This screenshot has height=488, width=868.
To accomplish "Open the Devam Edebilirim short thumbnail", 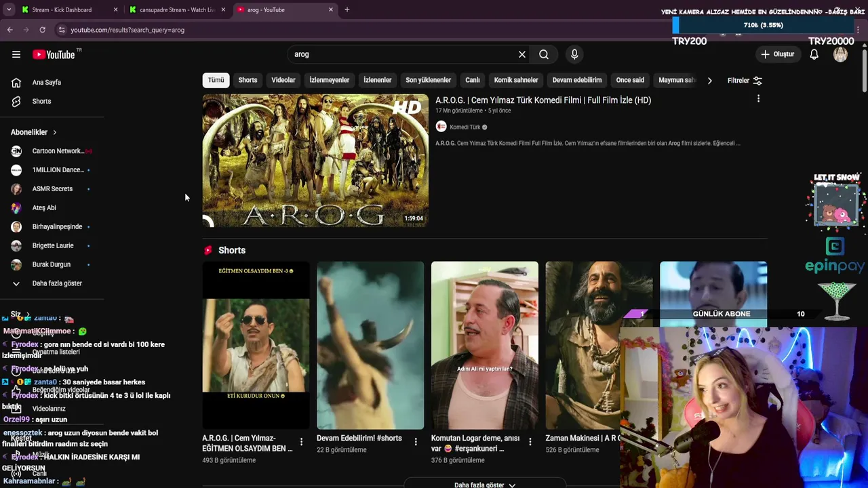I will pyautogui.click(x=370, y=346).
